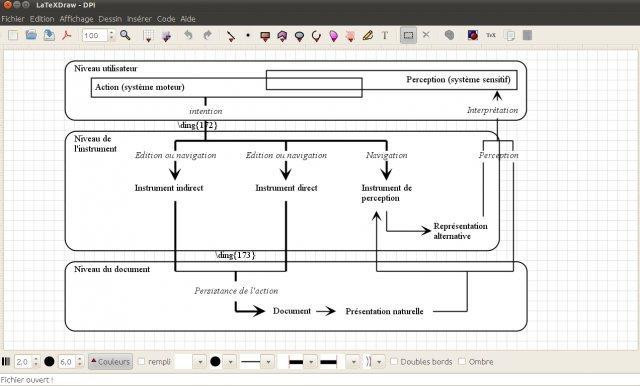Select the magenta Bezier curve tool

point(333,36)
